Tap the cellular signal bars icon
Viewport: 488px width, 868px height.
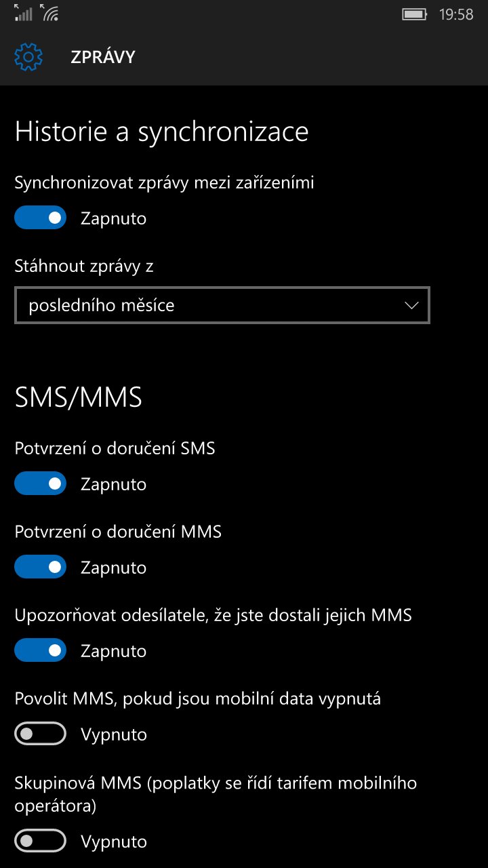tap(22, 13)
